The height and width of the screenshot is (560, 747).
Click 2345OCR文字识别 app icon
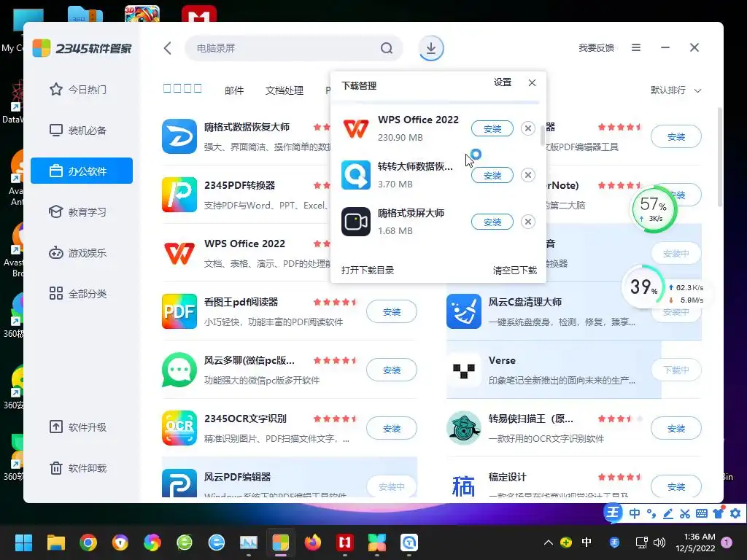(179, 428)
